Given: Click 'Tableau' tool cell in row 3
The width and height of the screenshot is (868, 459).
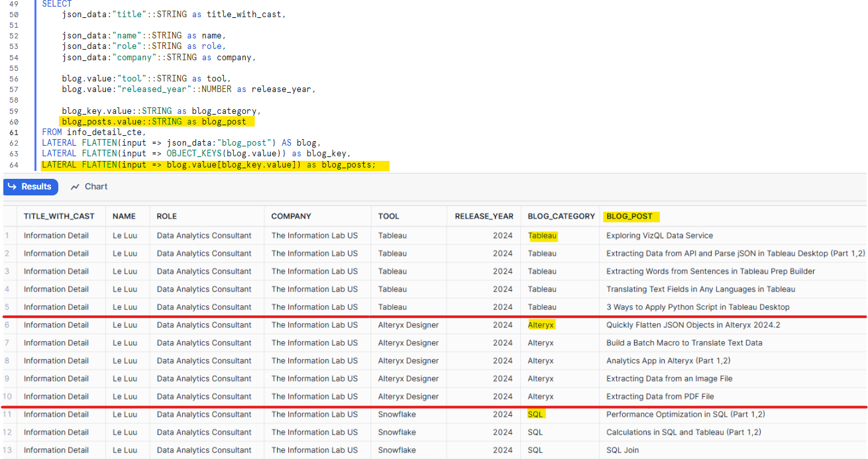Looking at the screenshot, I should pos(392,272).
